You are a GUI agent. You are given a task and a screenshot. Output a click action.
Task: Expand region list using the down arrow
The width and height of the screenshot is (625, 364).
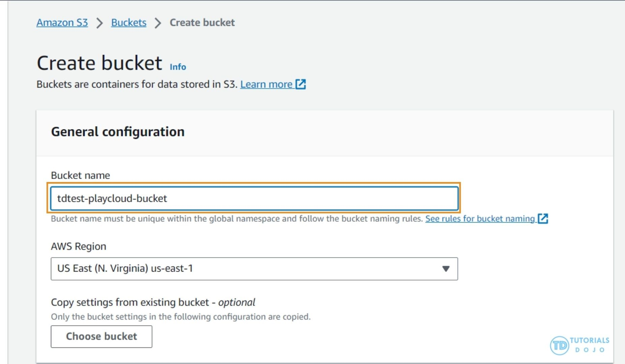click(x=446, y=269)
